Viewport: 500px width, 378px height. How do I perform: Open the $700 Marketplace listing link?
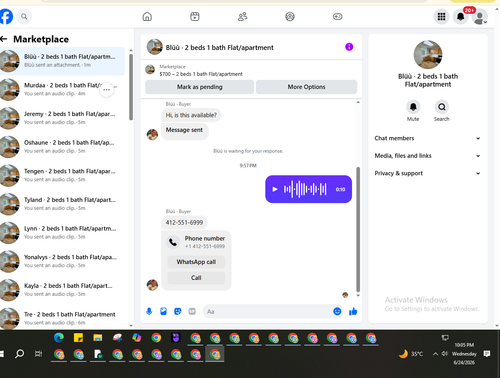coord(201,74)
